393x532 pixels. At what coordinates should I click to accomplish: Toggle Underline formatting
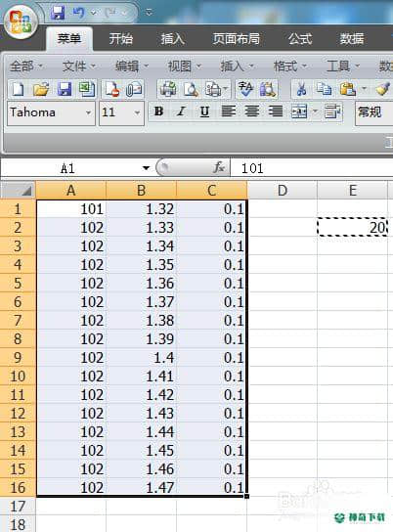pyautogui.click(x=204, y=111)
